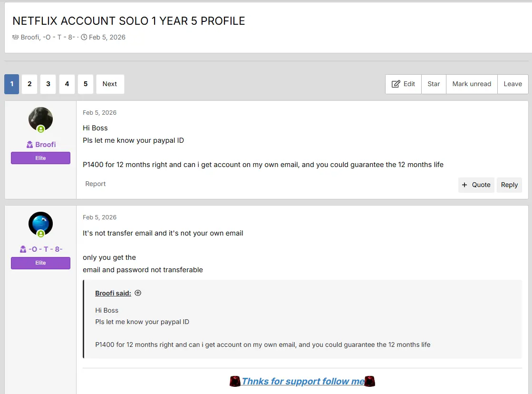Viewport: 532px width, 394px height.
Task: Follow the 'Thnks for support follow me' link
Action: [x=303, y=382]
